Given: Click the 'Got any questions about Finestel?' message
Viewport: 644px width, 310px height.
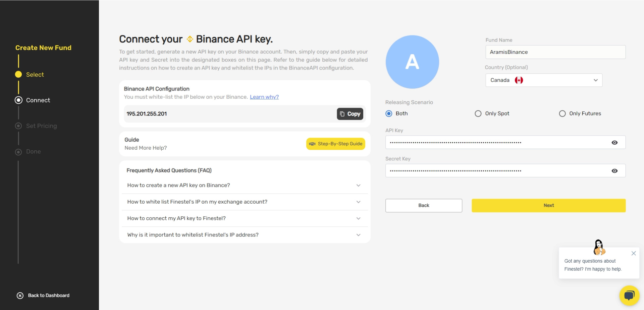Looking at the screenshot, I should [x=593, y=265].
